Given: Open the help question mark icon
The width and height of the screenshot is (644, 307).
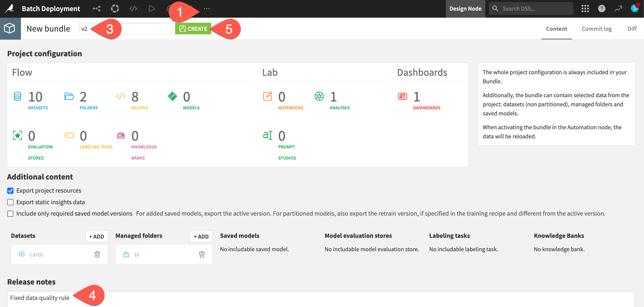Looking at the screenshot, I should tap(602, 8).
